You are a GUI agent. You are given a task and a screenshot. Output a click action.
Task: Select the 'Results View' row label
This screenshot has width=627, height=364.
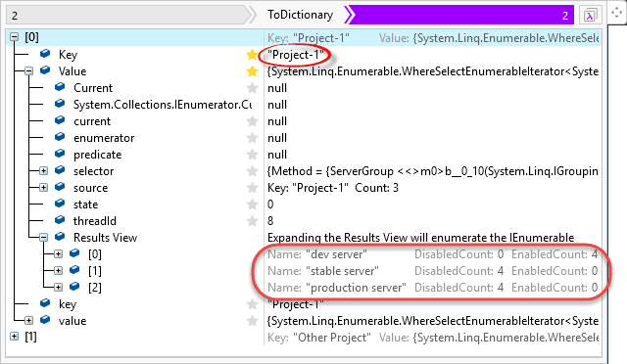pos(105,238)
